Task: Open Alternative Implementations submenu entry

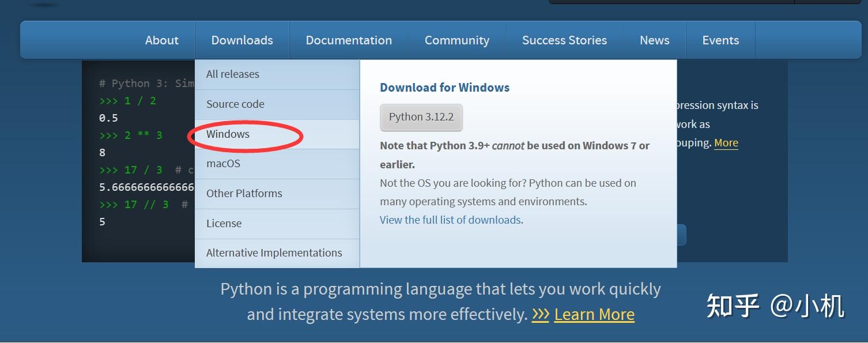Action: coord(277,253)
